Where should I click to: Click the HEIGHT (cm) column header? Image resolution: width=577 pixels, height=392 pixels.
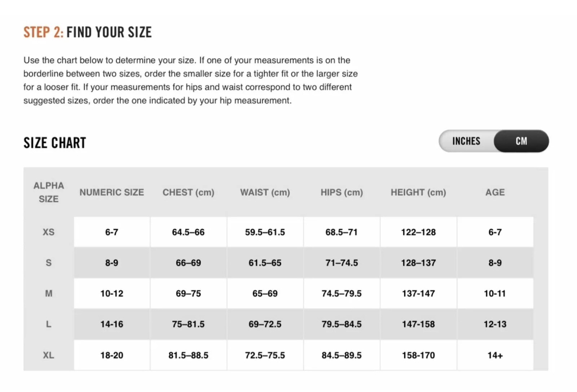coord(418,192)
